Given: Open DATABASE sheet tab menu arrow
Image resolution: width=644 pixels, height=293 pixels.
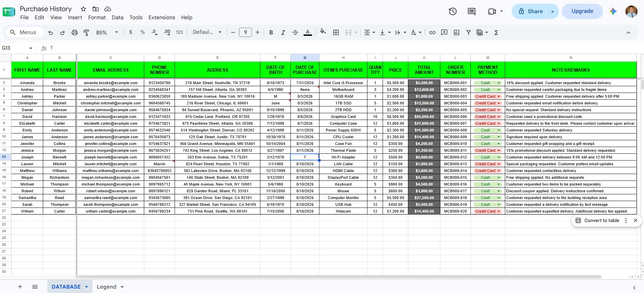Looking at the screenshot, I should pos(86,287).
